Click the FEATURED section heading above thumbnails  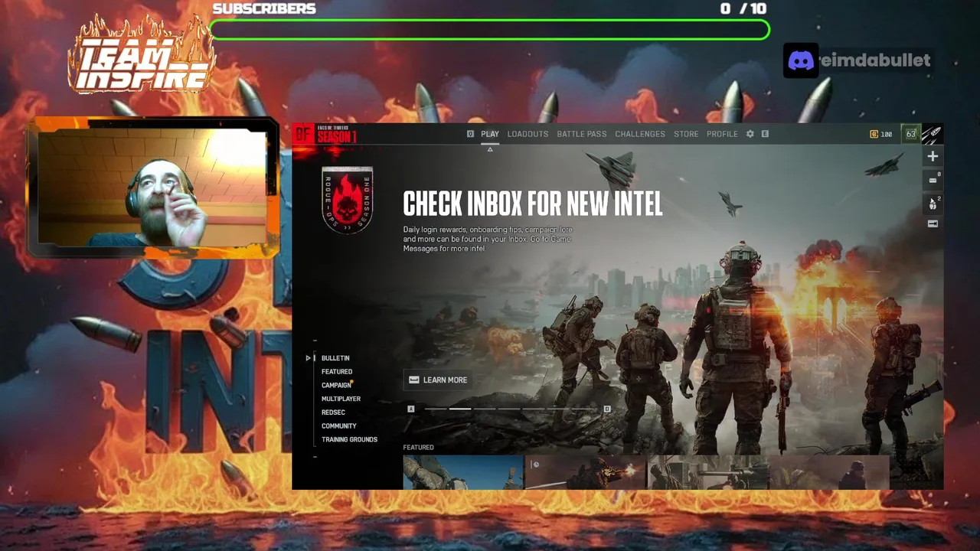click(x=418, y=448)
